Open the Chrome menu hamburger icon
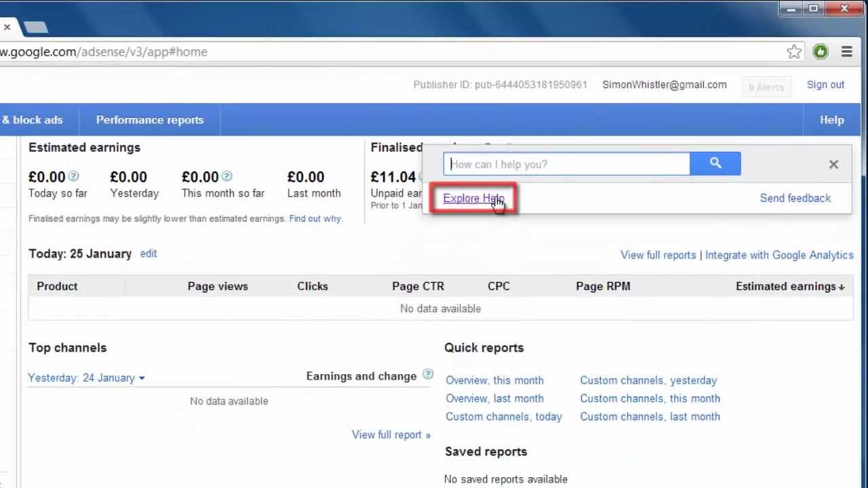Image resolution: width=868 pixels, height=488 pixels. tap(846, 52)
